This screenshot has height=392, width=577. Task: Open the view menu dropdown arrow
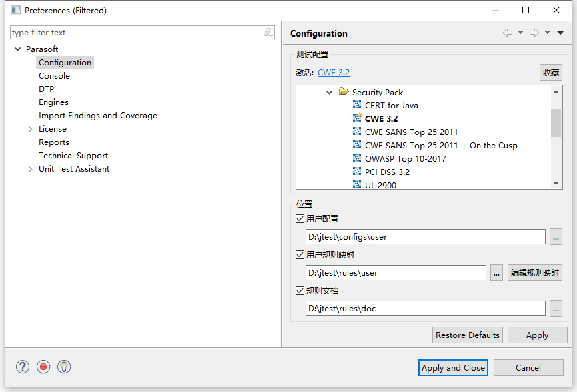coord(560,33)
